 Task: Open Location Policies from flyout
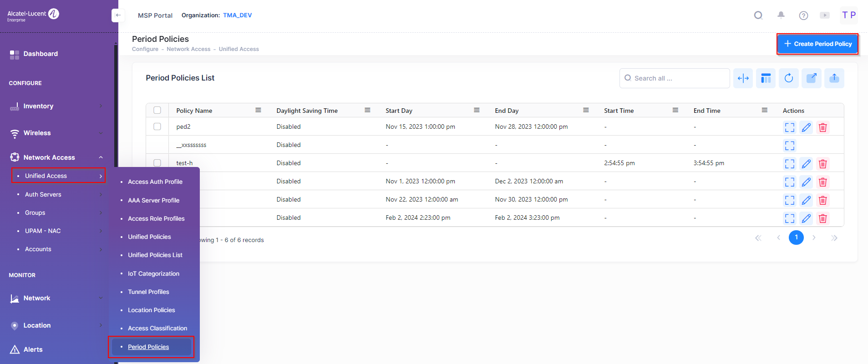tap(152, 310)
